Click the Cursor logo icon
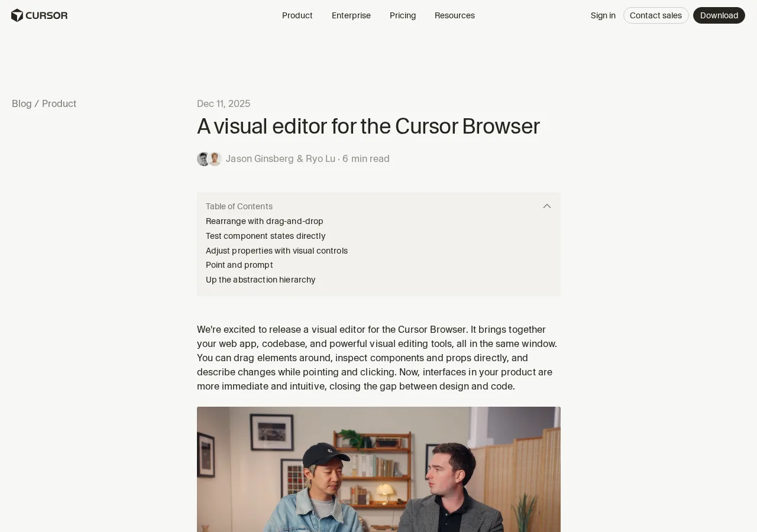 pos(17,15)
